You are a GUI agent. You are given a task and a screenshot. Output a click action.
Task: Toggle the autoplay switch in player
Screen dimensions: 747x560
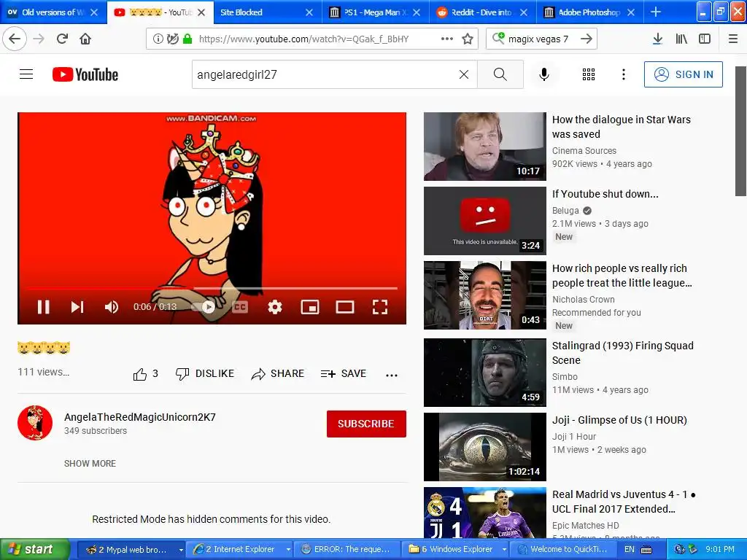coord(204,307)
